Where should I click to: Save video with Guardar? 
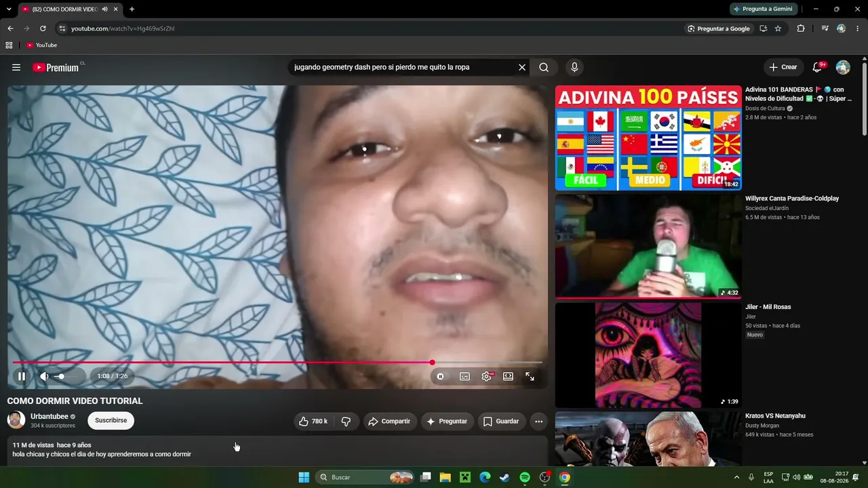[x=501, y=421]
